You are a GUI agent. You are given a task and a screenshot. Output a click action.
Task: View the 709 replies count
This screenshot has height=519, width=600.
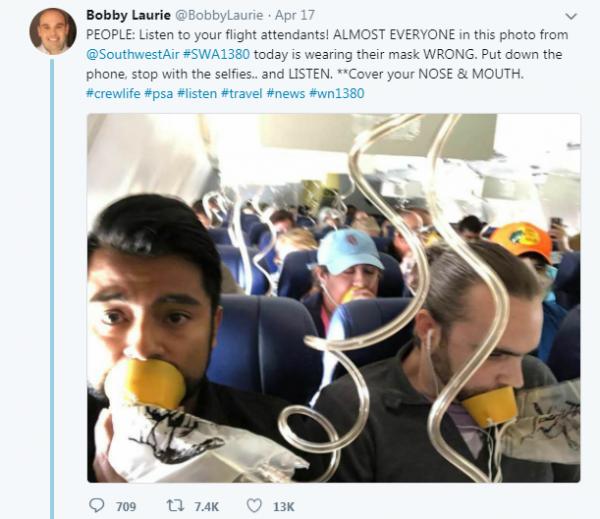click(125, 507)
